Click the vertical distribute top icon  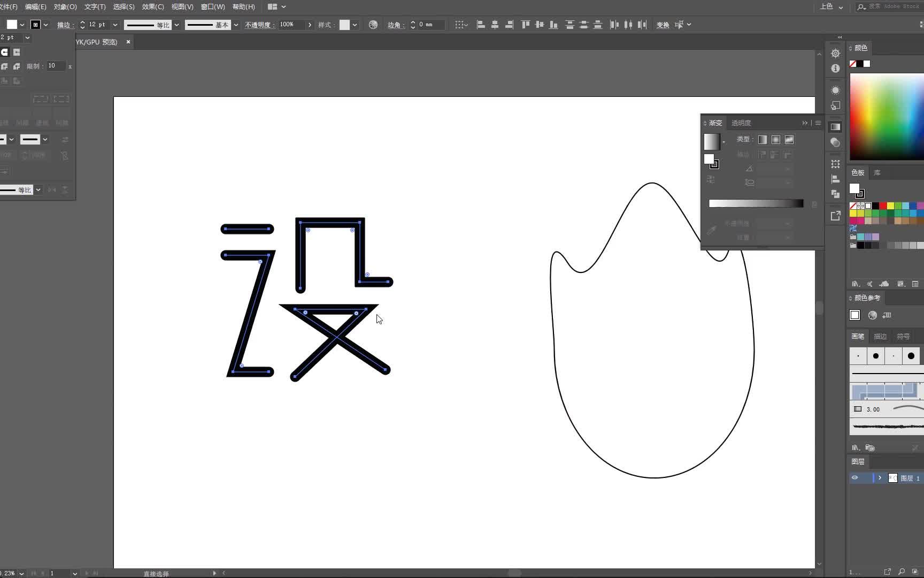(x=570, y=25)
